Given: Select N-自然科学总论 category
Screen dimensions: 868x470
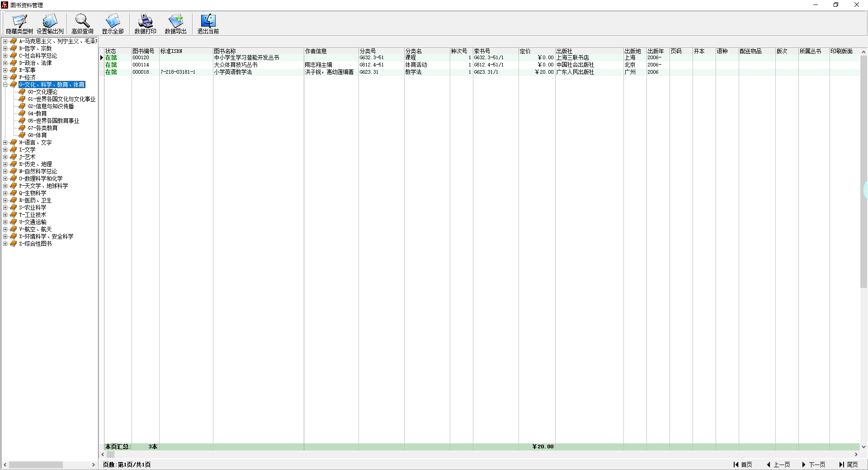Looking at the screenshot, I should click(38, 171).
